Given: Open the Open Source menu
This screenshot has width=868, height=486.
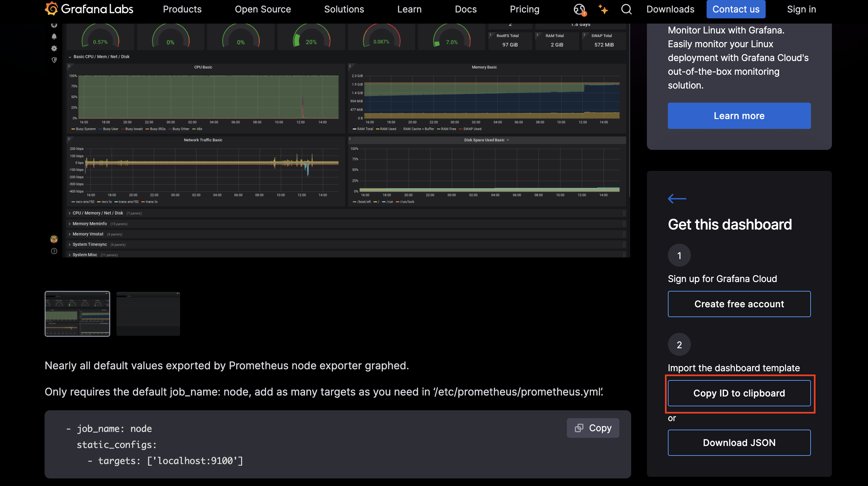Looking at the screenshot, I should 262,9.
